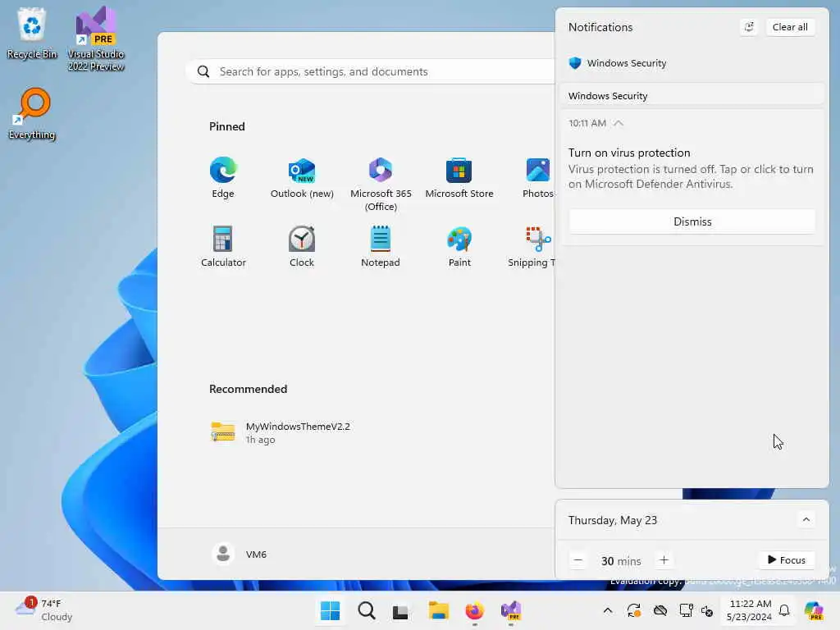Open Photos app in Pinned
The width and height of the screenshot is (840, 630).
pos(537,178)
